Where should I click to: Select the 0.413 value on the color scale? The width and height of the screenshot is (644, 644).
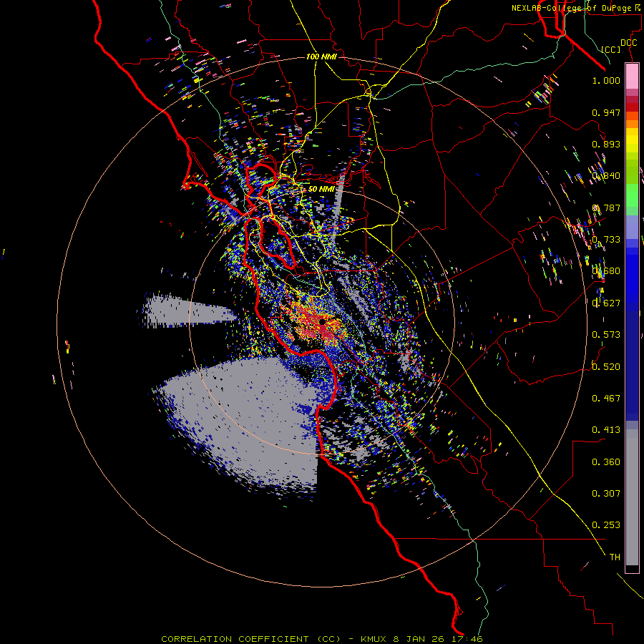(606, 430)
